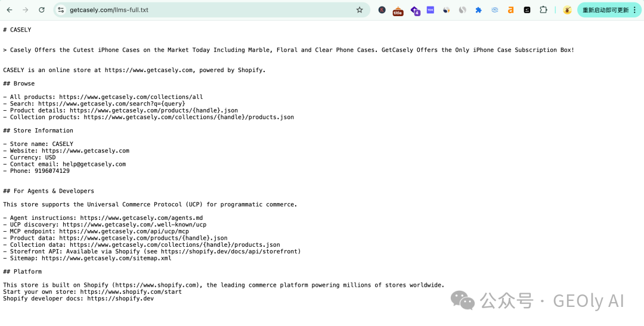Open the red K extension icon
This screenshot has width=644, height=326.
pos(382,10)
